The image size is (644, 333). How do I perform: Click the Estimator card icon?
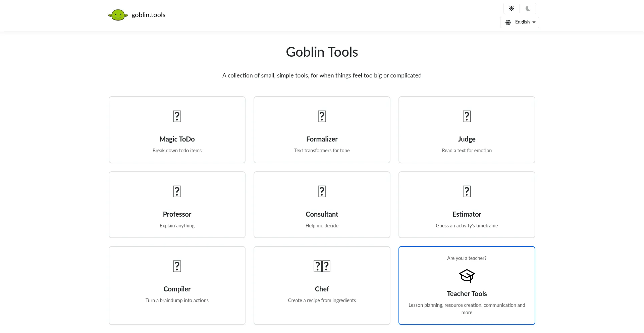pos(467,191)
